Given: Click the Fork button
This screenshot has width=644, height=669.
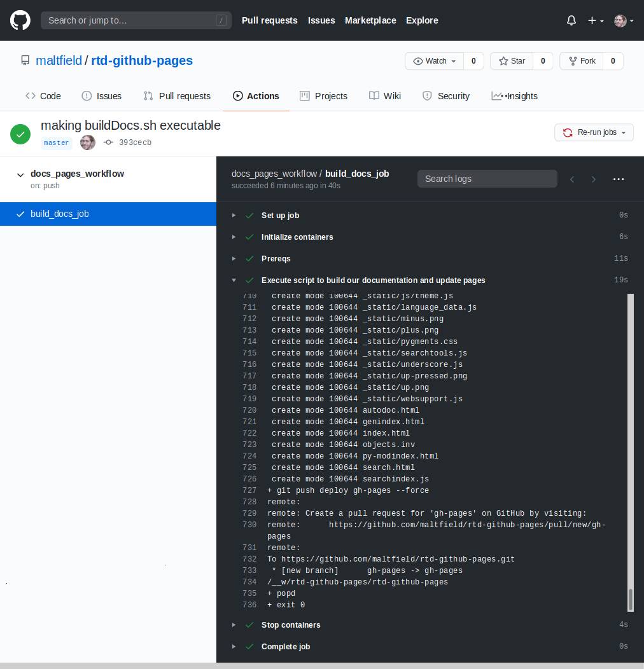Looking at the screenshot, I should (x=581, y=61).
